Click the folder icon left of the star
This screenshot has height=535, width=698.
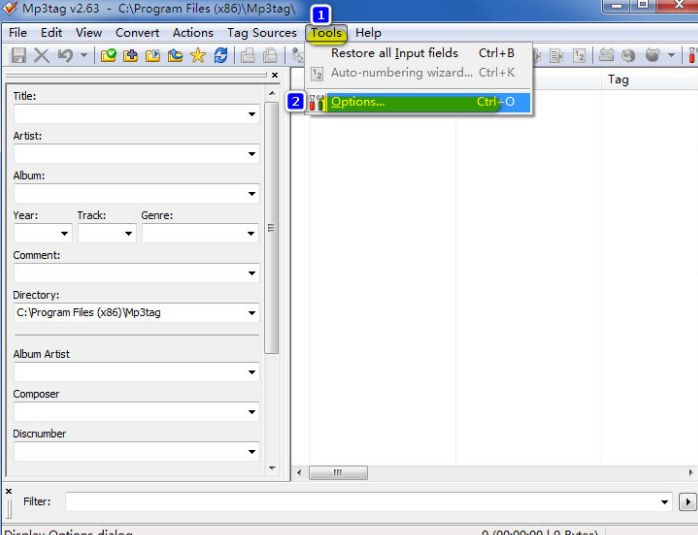pyautogui.click(x=175, y=56)
